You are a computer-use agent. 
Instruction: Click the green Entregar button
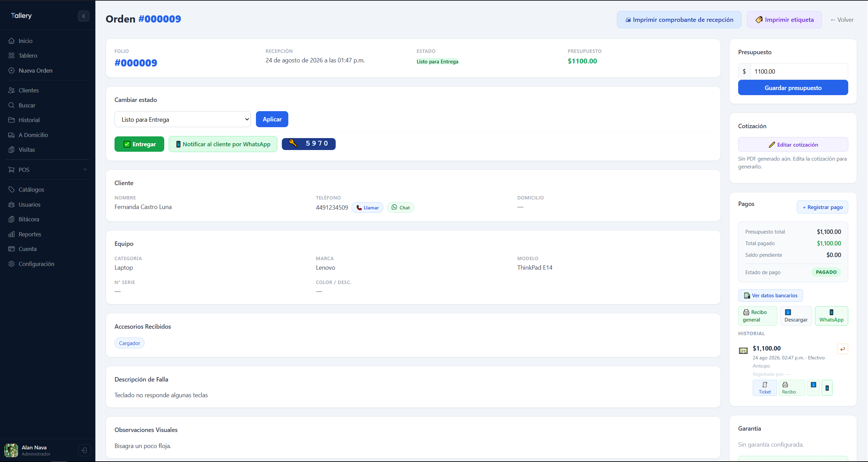click(x=139, y=144)
